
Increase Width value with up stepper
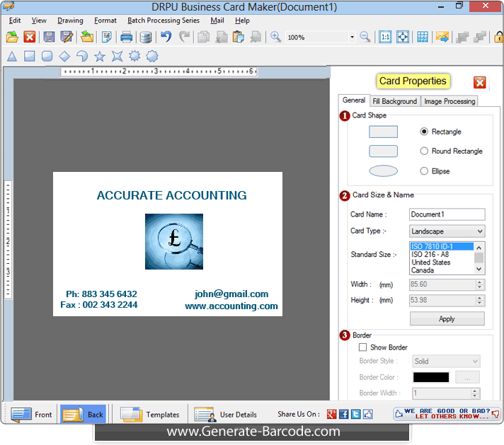click(x=479, y=282)
